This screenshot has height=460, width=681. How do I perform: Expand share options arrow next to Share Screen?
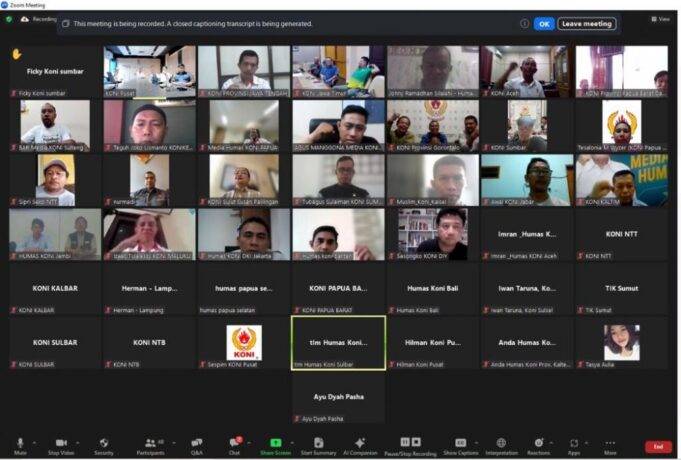click(x=292, y=443)
